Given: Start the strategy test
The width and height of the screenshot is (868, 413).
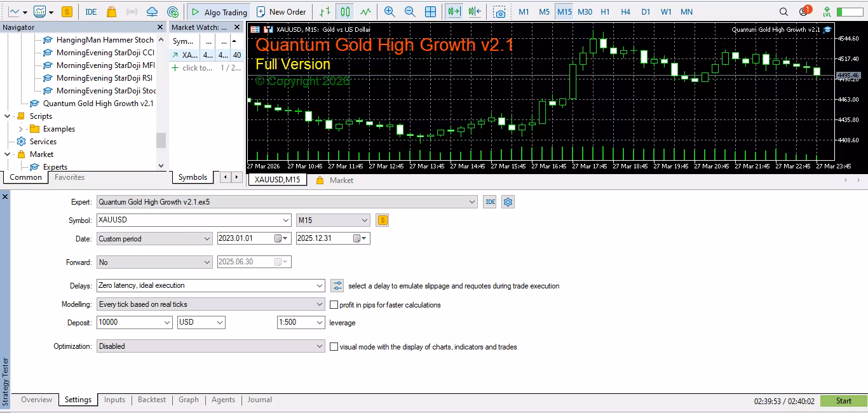Looking at the screenshot, I should (843, 401).
